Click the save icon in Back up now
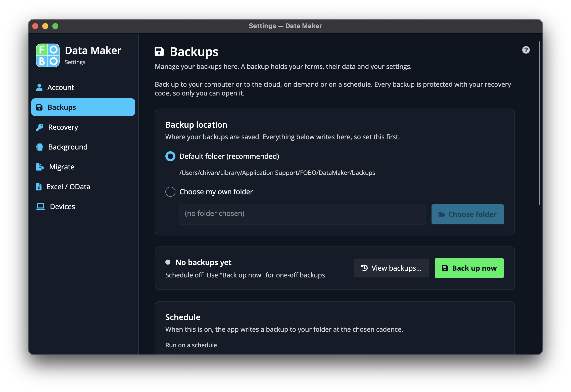The image size is (571, 392). coord(445,268)
